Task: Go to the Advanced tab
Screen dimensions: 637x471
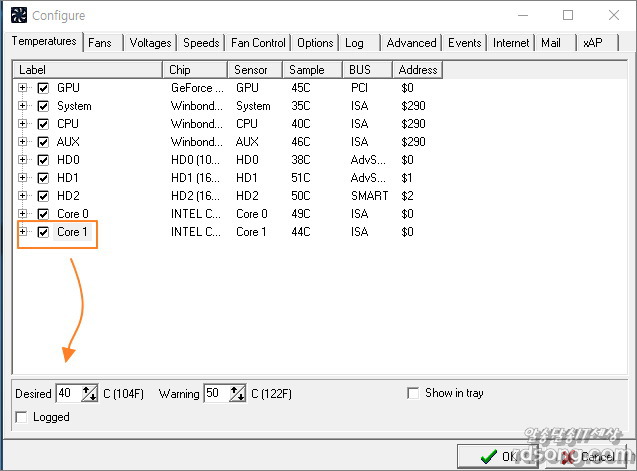Action: click(411, 43)
